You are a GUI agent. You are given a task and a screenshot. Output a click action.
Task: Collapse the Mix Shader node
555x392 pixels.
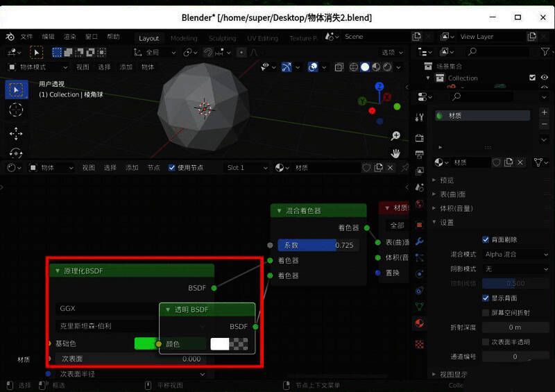pos(279,211)
